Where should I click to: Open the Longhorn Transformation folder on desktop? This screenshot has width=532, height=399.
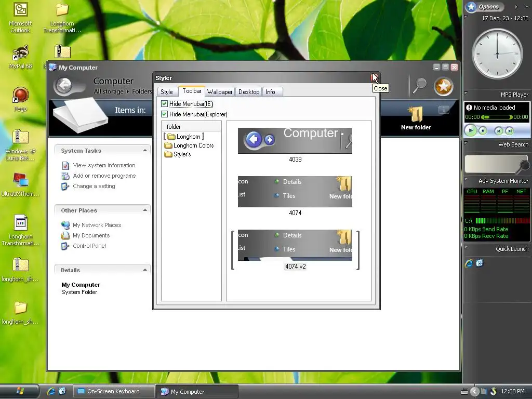pyautogui.click(x=62, y=17)
